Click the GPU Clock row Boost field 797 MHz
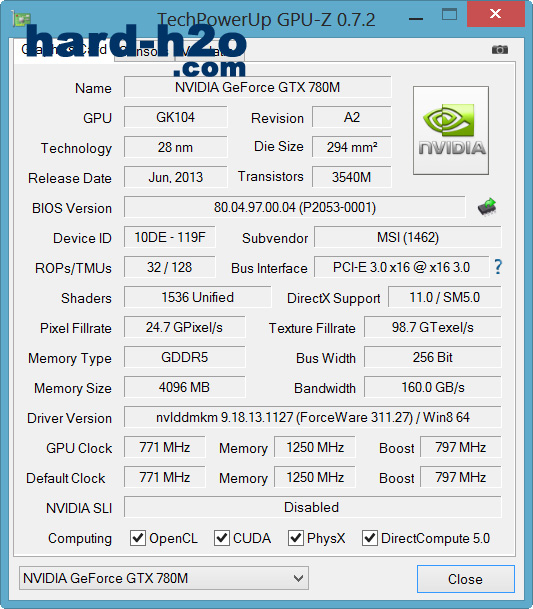 coord(461,447)
